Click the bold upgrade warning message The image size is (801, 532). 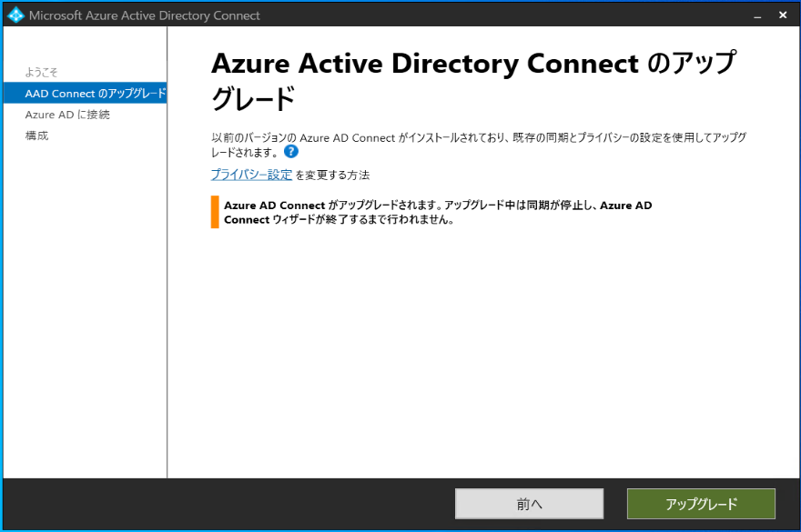tap(437, 213)
